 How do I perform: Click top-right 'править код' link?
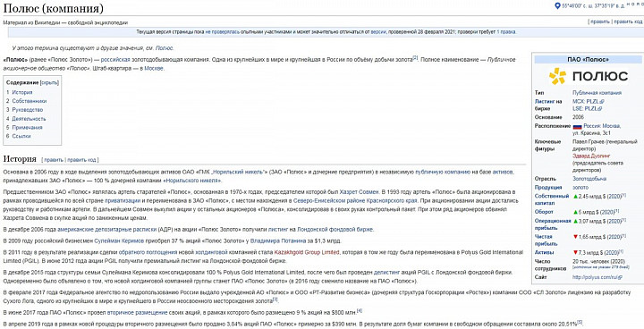628,21
